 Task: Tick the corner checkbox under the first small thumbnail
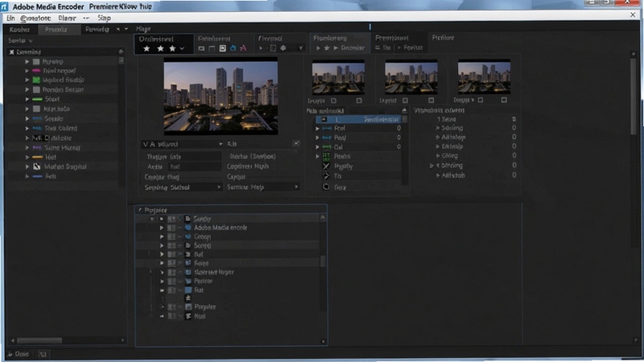click(x=359, y=101)
